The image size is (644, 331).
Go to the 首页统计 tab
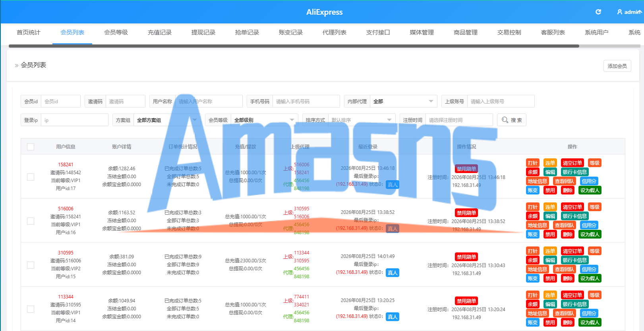29,33
